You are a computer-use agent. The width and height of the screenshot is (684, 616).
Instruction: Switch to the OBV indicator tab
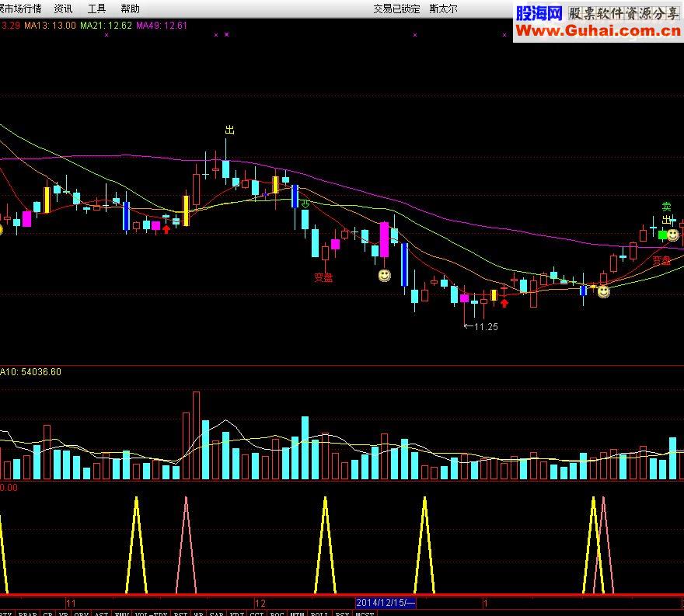pos(82,614)
